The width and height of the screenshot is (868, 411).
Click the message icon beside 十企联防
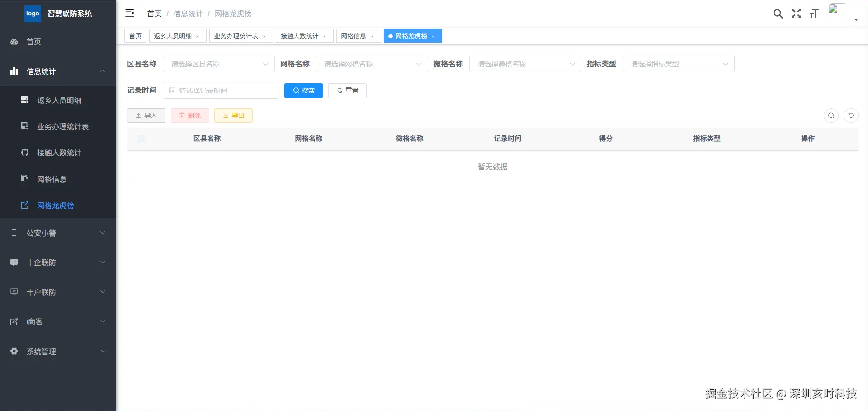(14, 262)
